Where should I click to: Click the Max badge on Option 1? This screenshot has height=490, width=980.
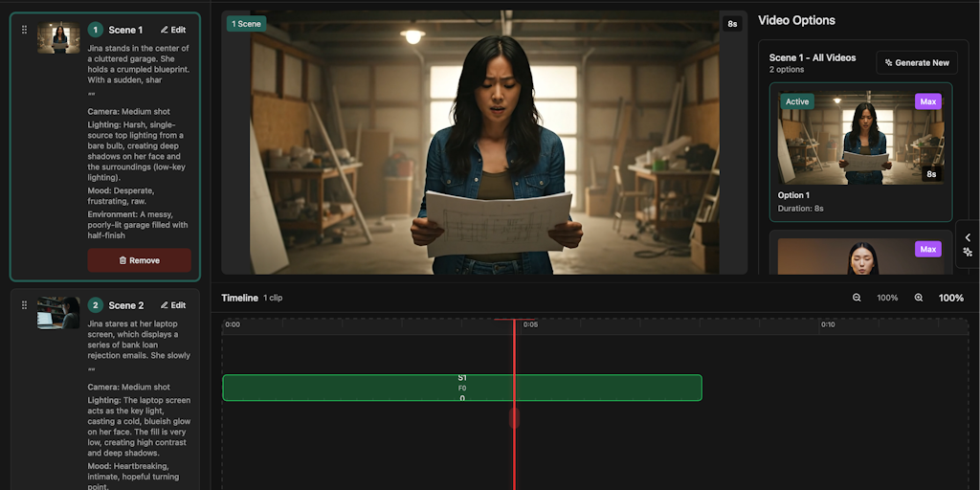pyautogui.click(x=927, y=101)
